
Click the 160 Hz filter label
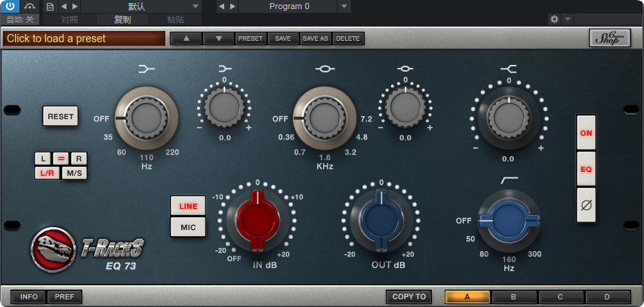[x=509, y=259]
